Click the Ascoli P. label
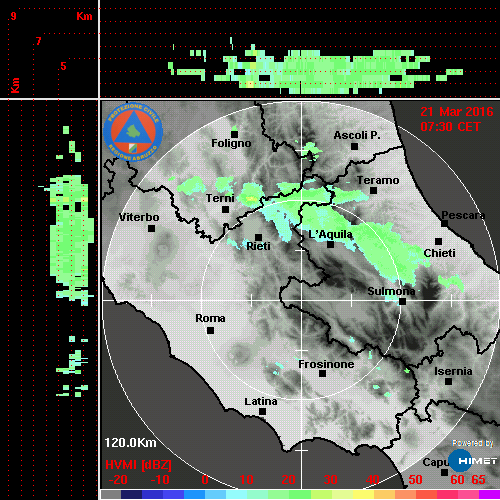The width and height of the screenshot is (500, 500). click(357, 135)
